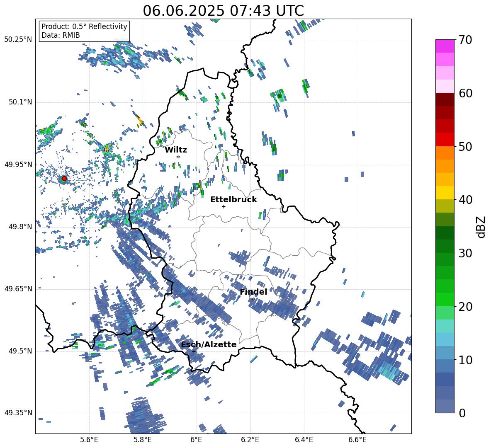Click the 60 colorbar tick label
This screenshot has height=448, width=491.
click(x=465, y=93)
